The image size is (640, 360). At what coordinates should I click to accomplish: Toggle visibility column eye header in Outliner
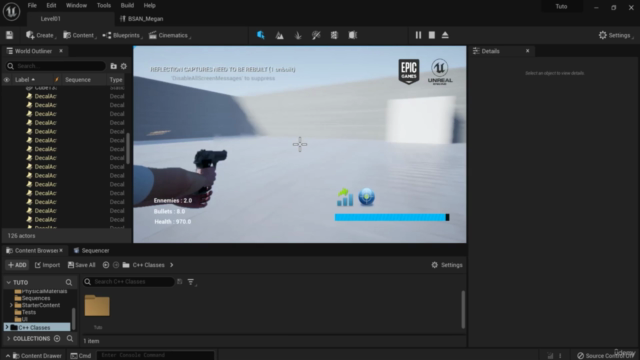pyautogui.click(x=7, y=80)
